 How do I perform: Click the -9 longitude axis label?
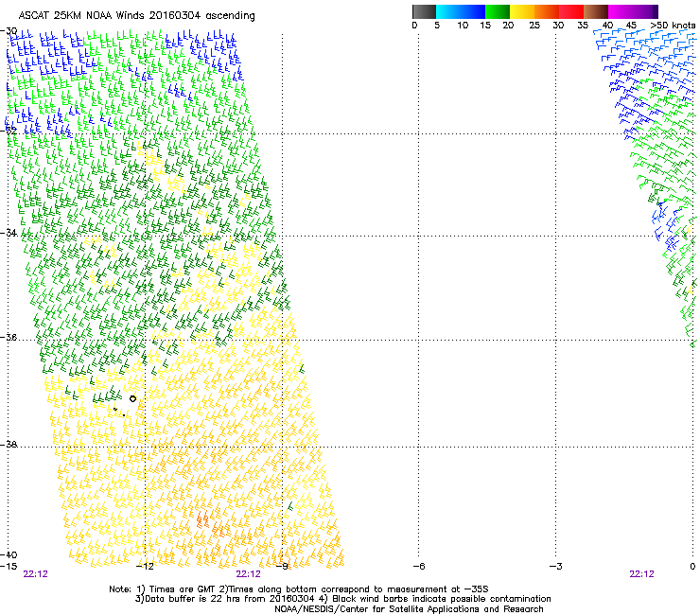pyautogui.click(x=283, y=566)
